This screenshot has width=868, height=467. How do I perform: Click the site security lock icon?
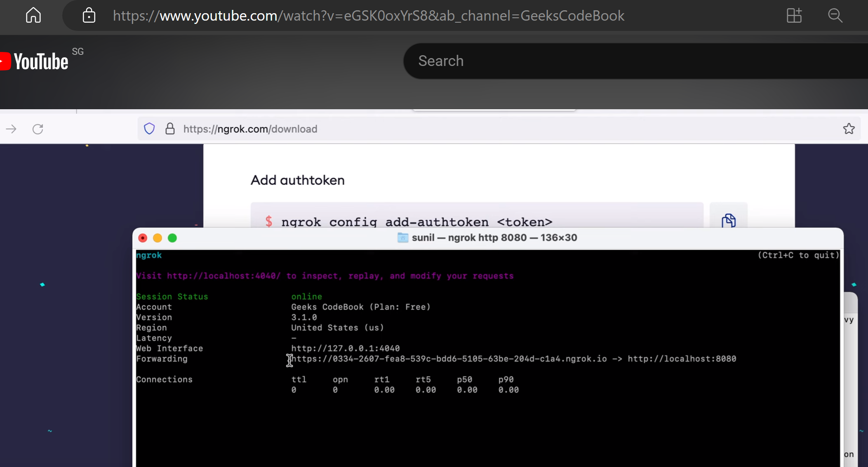[89, 15]
